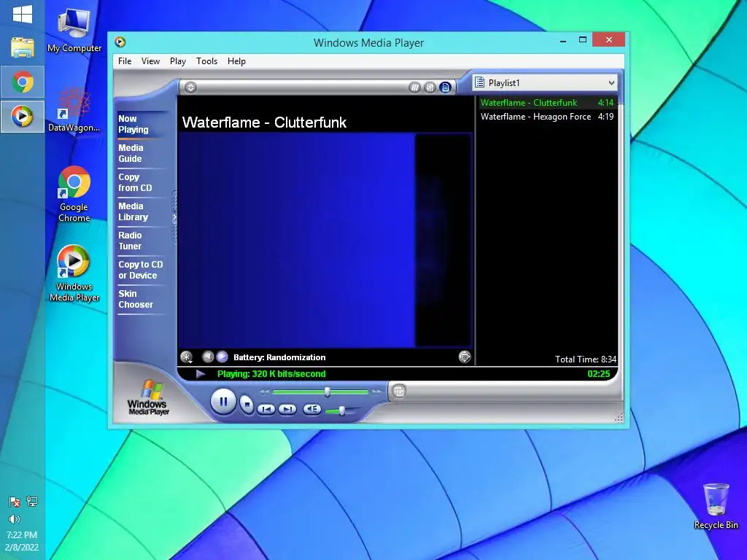This screenshot has width=747, height=560.
Task: Select the Google Chrome desktop shortcut
Action: click(x=74, y=194)
